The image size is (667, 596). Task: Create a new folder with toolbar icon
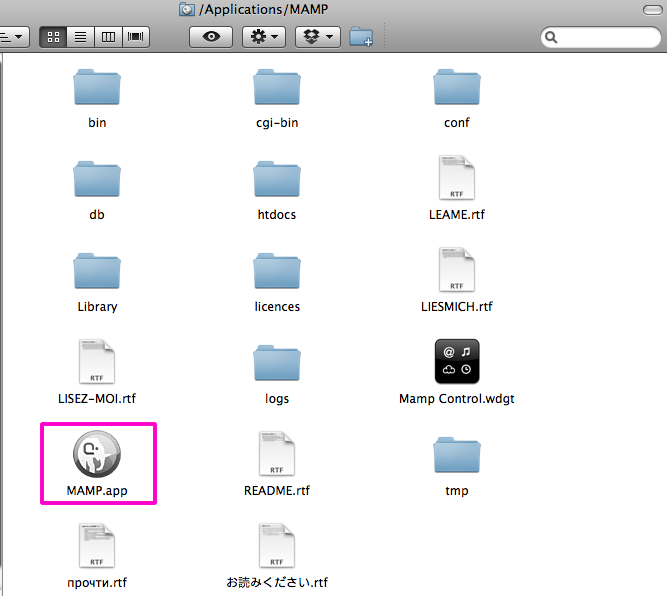(361, 37)
